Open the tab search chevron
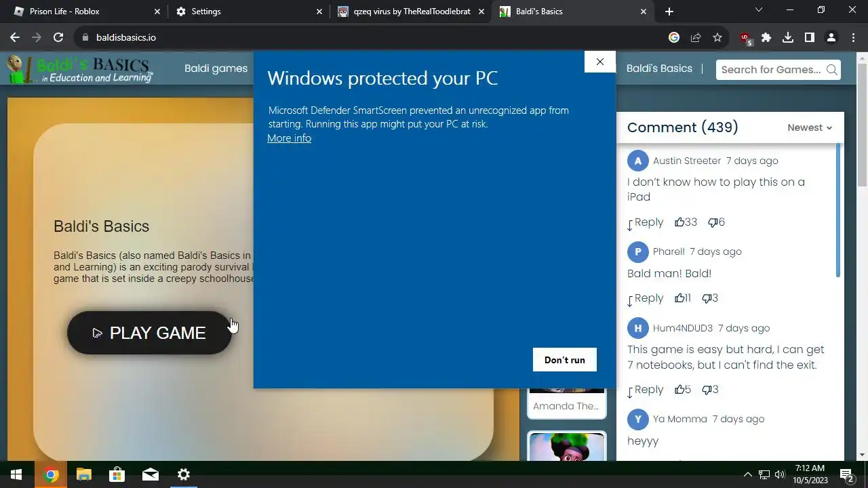The image size is (868, 488). [759, 10]
